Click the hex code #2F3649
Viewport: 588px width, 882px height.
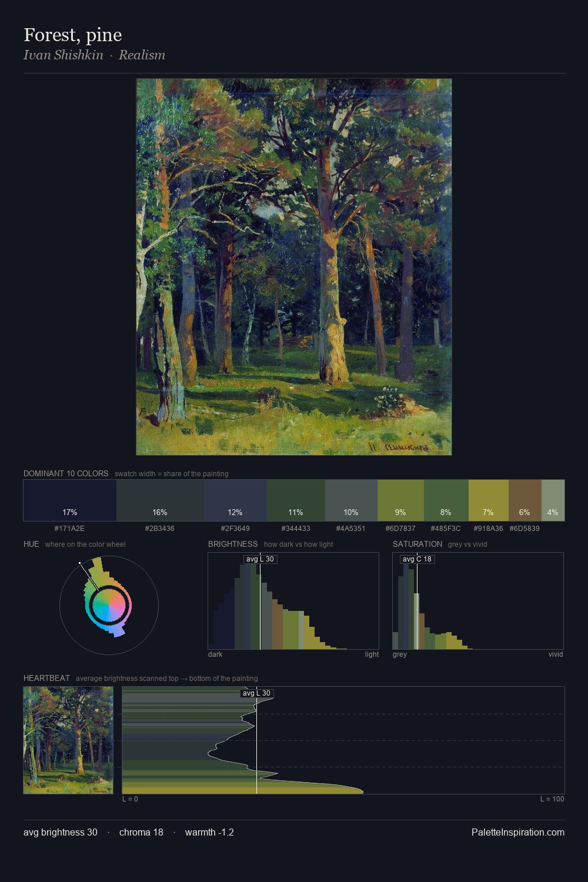(x=235, y=529)
